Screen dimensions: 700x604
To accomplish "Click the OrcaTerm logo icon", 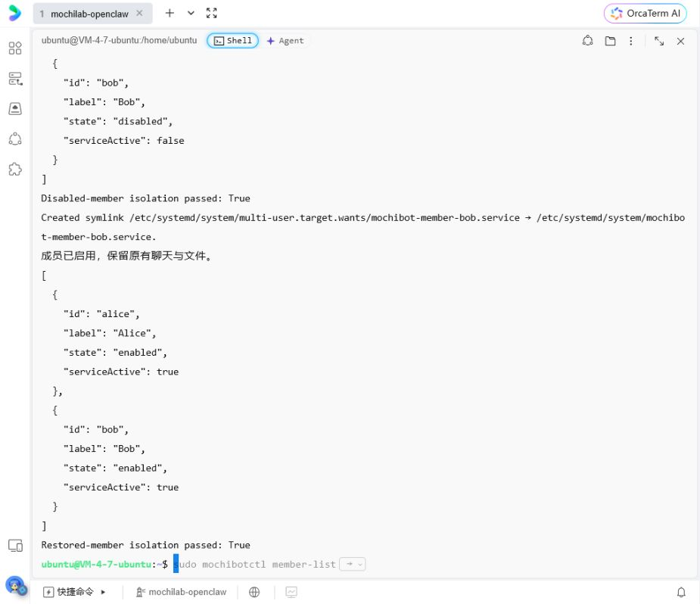I will click(14, 13).
